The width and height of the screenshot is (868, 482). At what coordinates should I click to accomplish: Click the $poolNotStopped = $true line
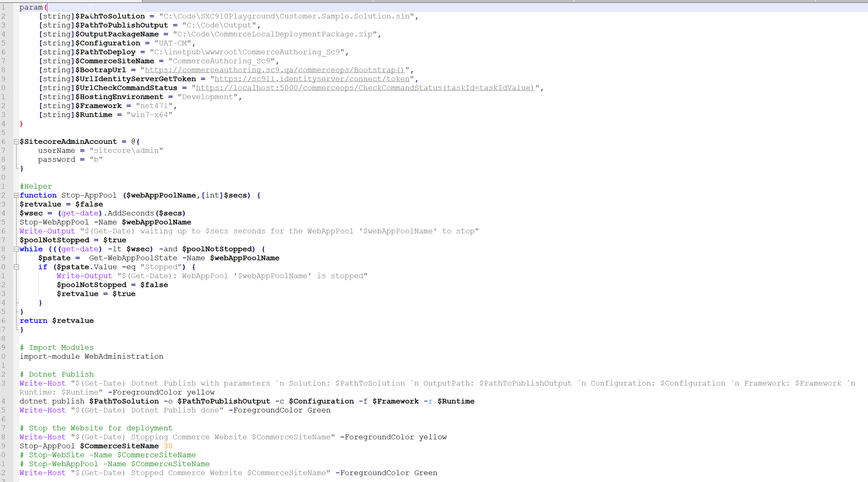click(73, 240)
